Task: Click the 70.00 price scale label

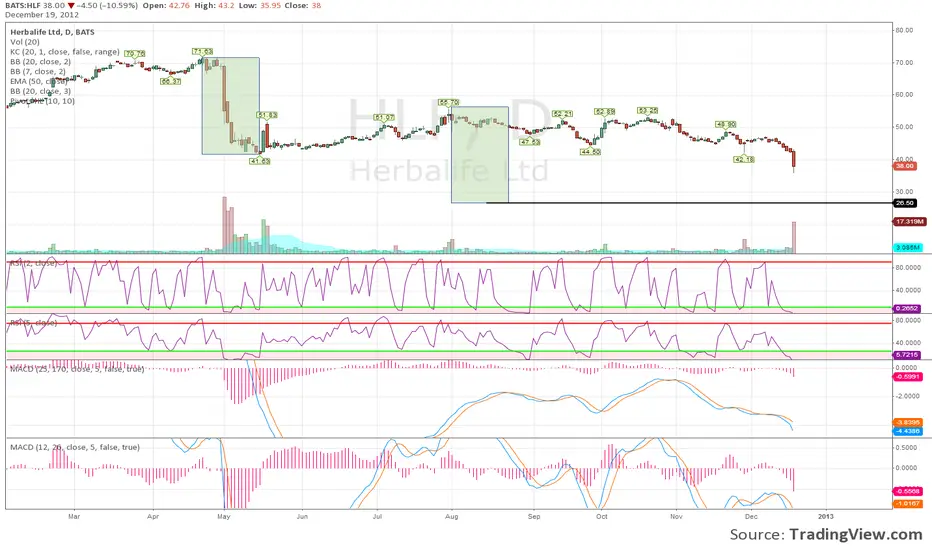Action: 905,62
